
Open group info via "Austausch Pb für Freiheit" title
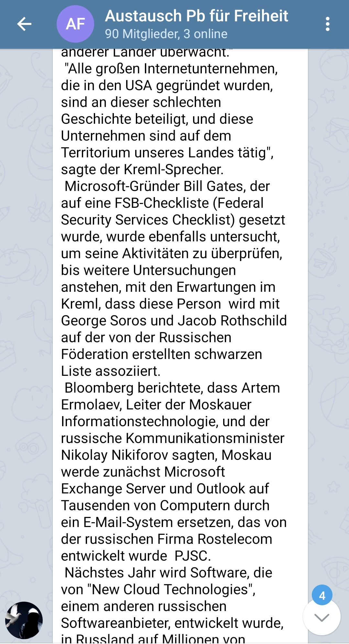coord(196,16)
